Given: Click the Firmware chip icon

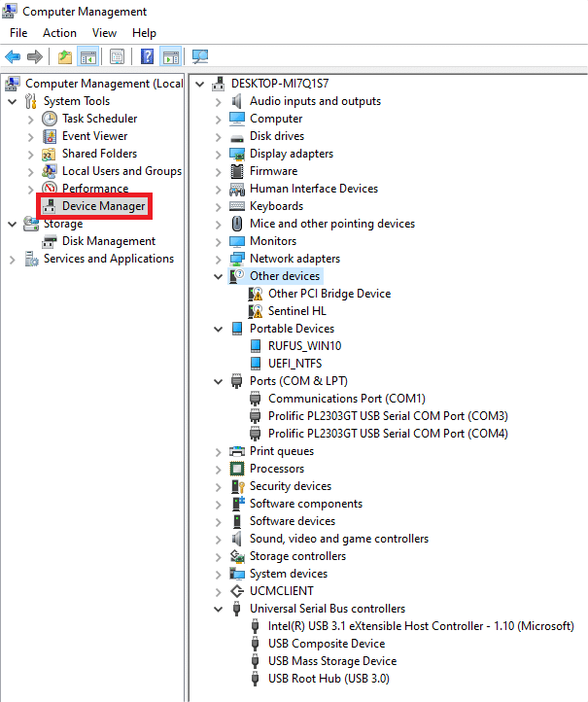Looking at the screenshot, I should [x=237, y=171].
